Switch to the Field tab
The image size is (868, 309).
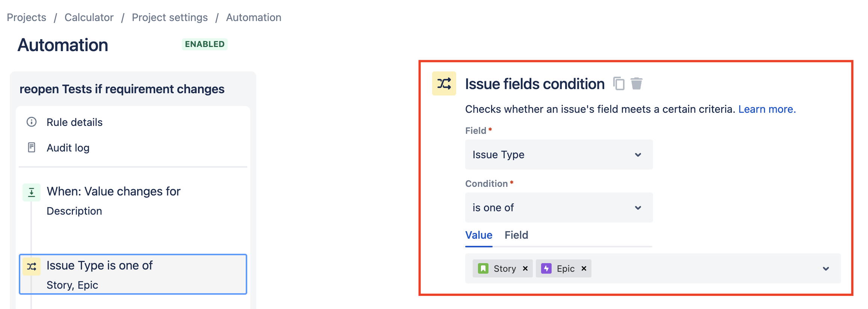(x=516, y=235)
